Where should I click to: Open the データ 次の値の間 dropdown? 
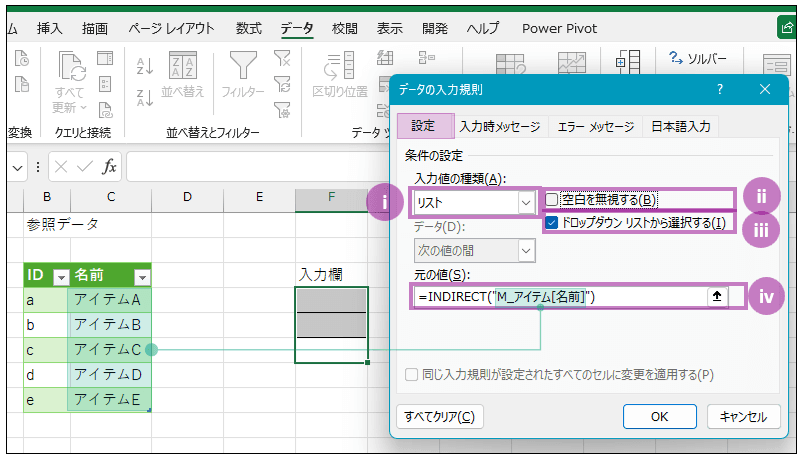pos(526,251)
